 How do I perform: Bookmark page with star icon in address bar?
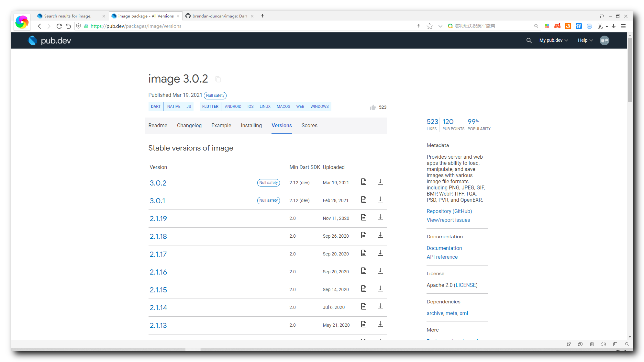pos(429,26)
